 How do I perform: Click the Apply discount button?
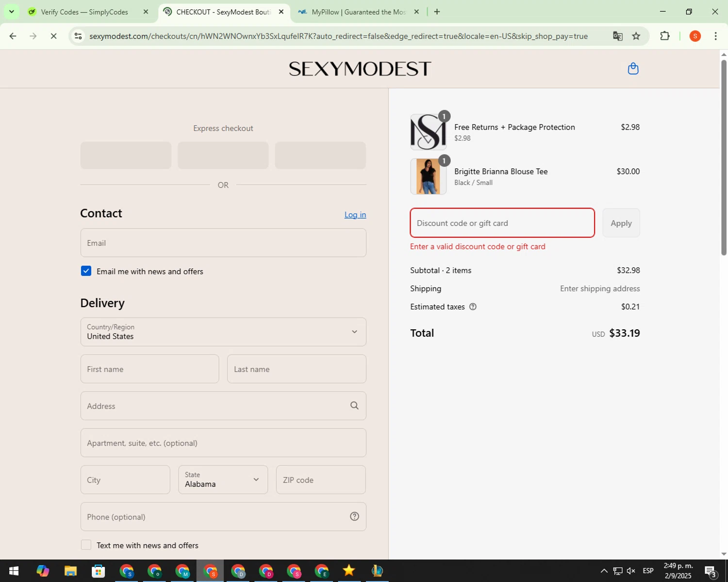[621, 223]
